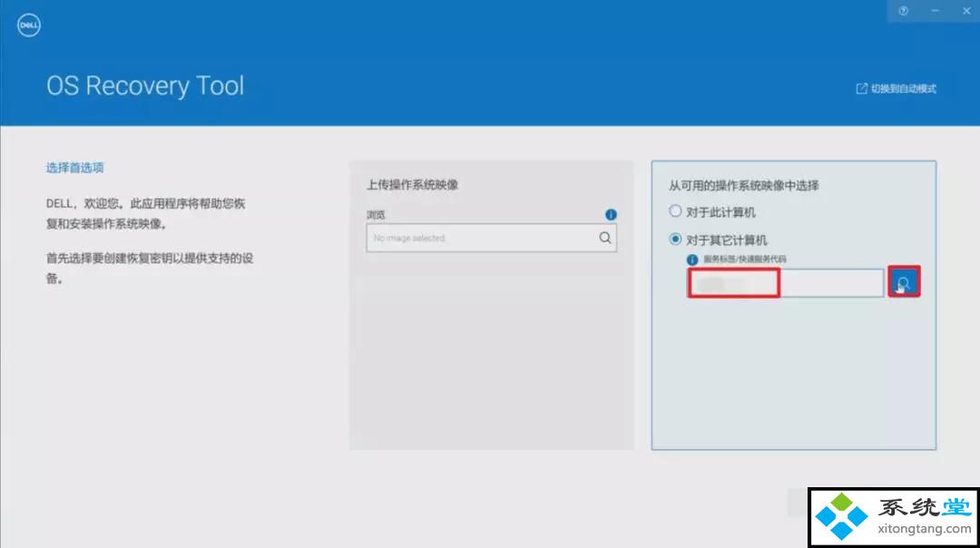Click the 选择首选项 heading

(75, 168)
